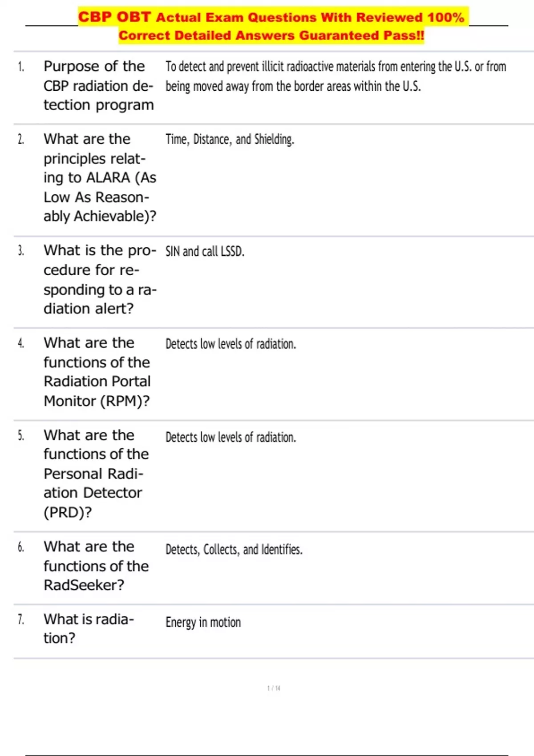The image size is (534, 756).
Task: Click the 'Detects, Collects, and Identifies.' answer
Action: pos(234,550)
